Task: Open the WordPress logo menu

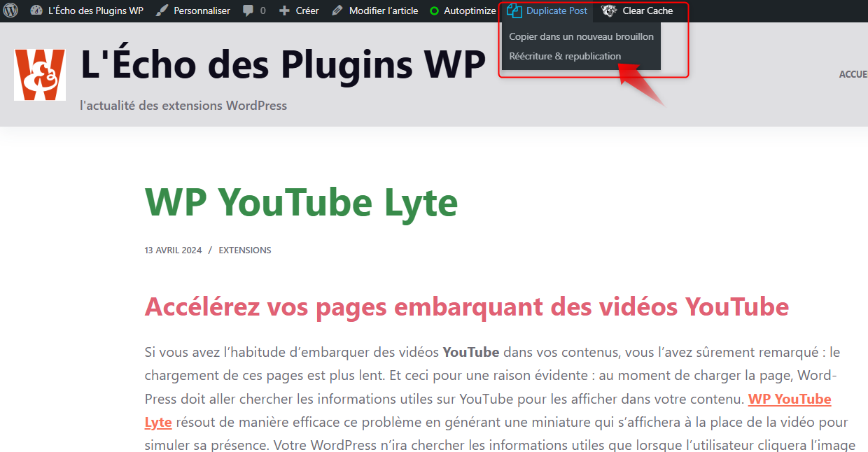Action: click(10, 10)
